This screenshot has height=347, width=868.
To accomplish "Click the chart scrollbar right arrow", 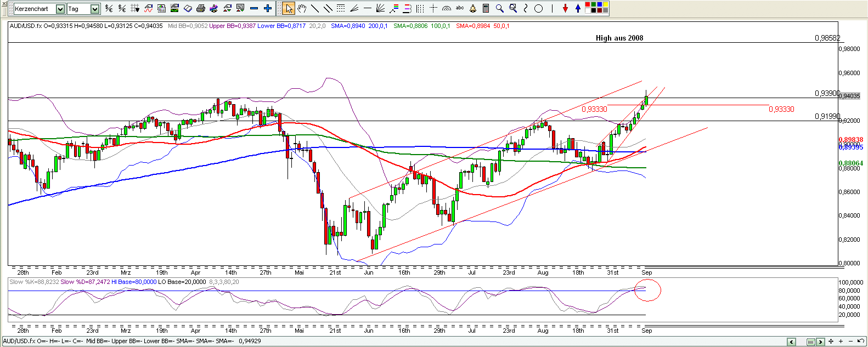I will pyautogui.click(x=820, y=342).
